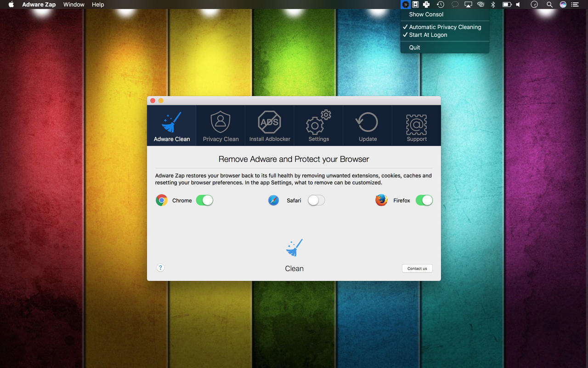
Task: Click the Contact us button
Action: tap(417, 269)
